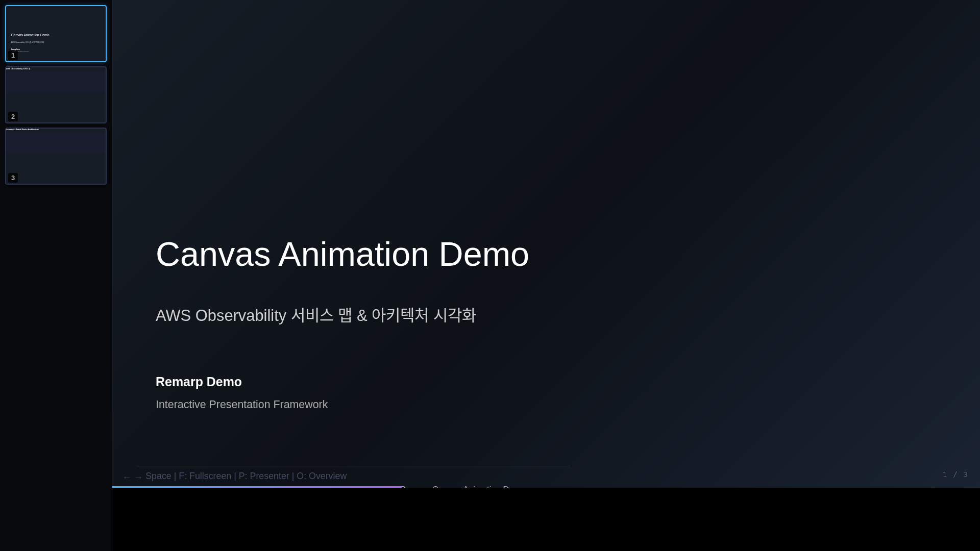The width and height of the screenshot is (980, 551).
Task: Click the left arrow navigation icon
Action: pos(127,476)
